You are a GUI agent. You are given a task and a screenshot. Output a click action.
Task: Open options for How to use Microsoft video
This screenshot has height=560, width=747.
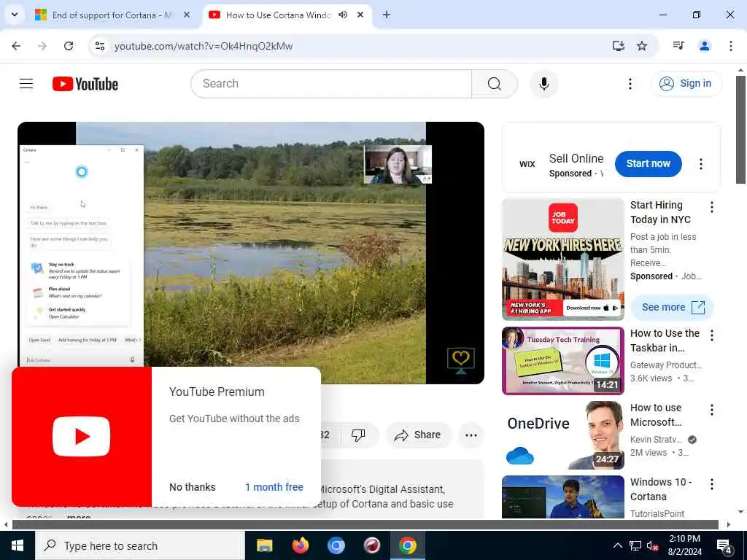pyautogui.click(x=711, y=410)
